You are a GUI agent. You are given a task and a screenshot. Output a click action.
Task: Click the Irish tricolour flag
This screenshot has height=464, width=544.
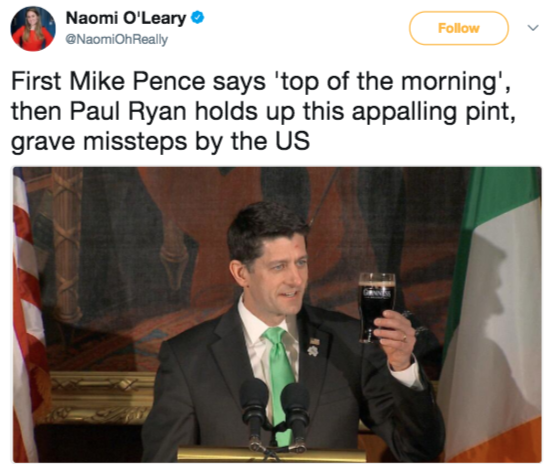pyautogui.click(x=493, y=314)
